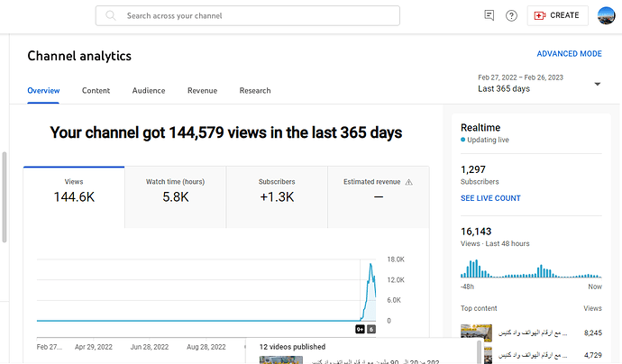The width and height of the screenshot is (622, 364).
Task: Click the Top content column header
Action: tap(479, 308)
